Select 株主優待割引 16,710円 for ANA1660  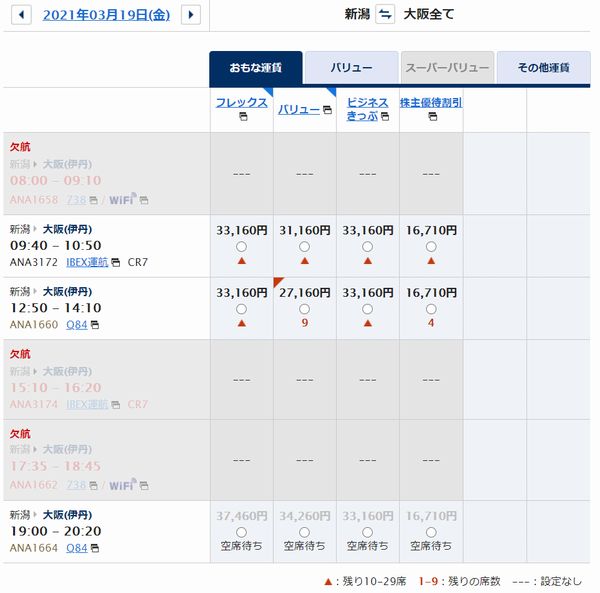[431, 309]
